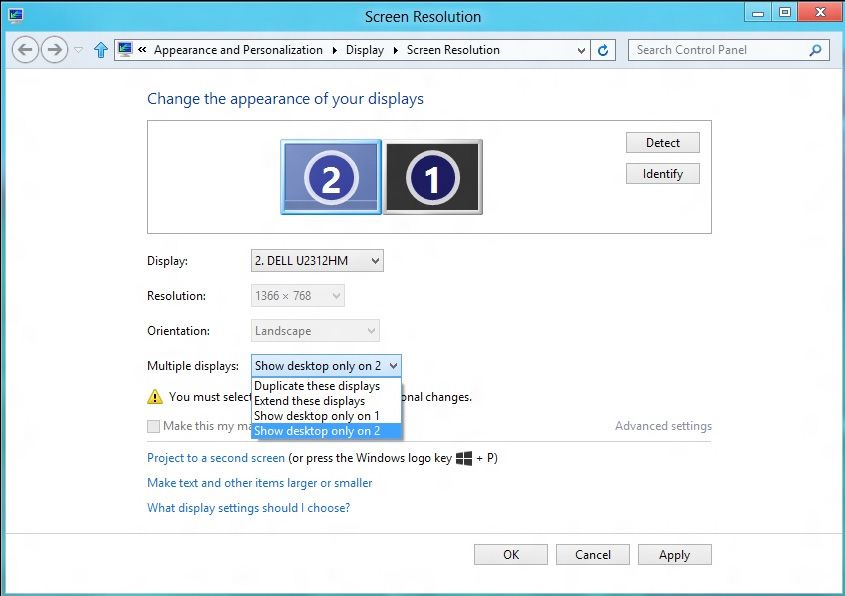This screenshot has width=845, height=596.
Task: Collapse the Multiple displays combo box
Action: (x=327, y=366)
